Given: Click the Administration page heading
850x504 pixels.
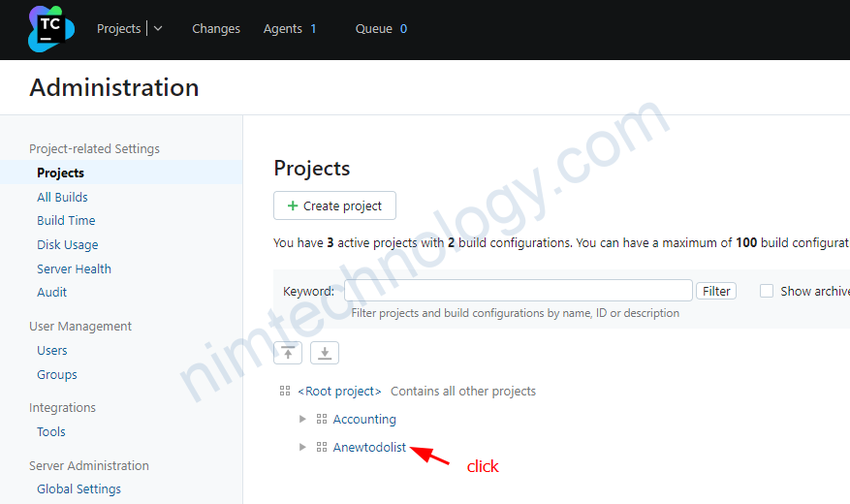Looking at the screenshot, I should [114, 88].
